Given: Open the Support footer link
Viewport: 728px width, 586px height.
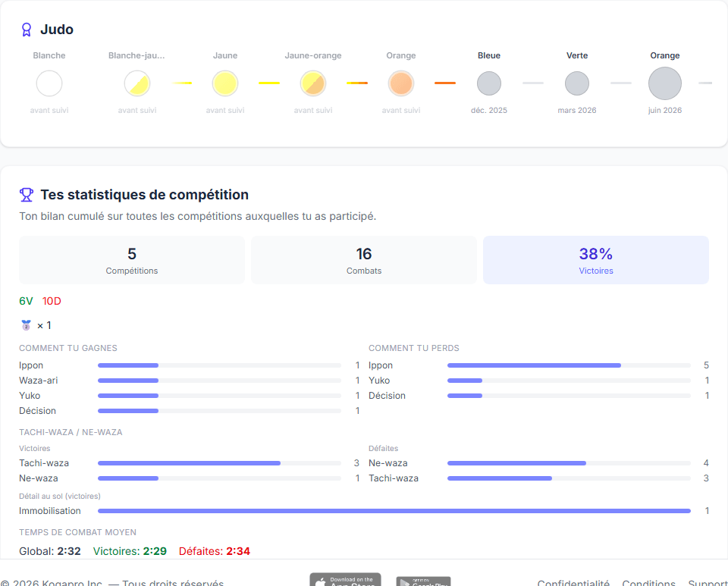Looking at the screenshot, I should (x=708, y=583).
